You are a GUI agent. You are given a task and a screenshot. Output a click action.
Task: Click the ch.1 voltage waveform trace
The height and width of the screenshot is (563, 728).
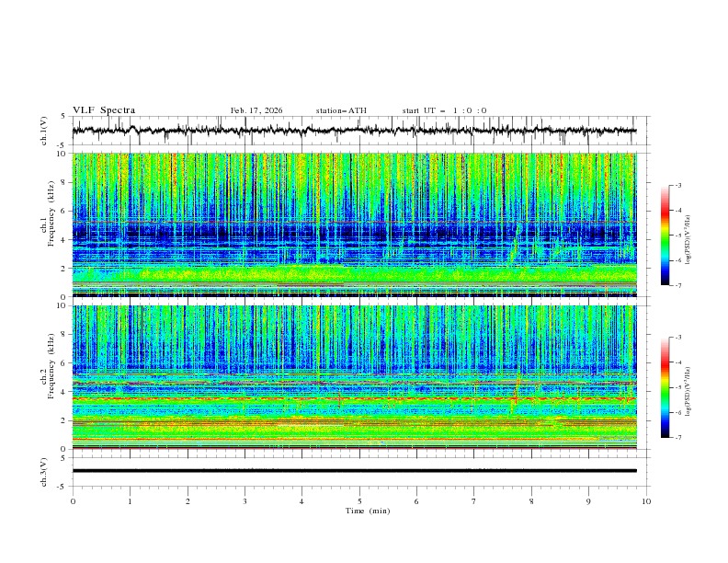pyautogui.click(x=354, y=131)
